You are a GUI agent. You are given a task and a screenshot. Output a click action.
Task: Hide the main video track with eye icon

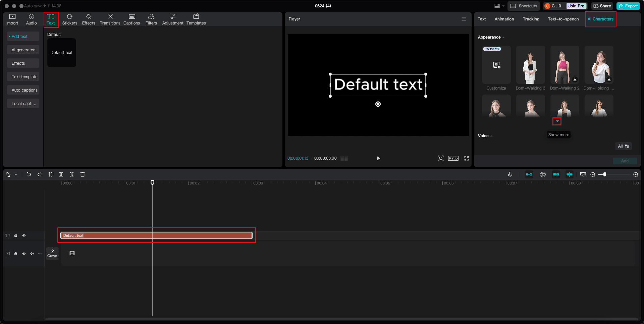(24, 254)
